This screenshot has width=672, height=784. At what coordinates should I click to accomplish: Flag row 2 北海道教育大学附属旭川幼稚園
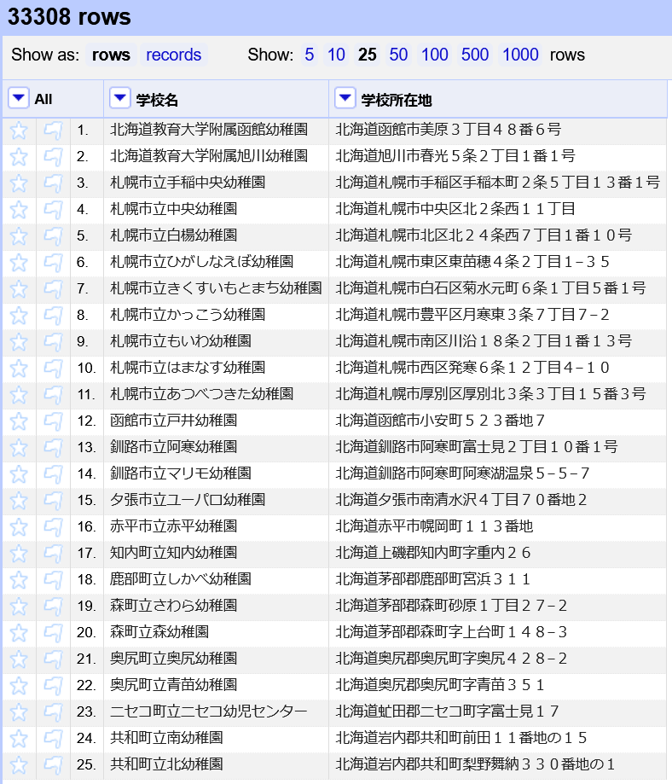click(53, 157)
